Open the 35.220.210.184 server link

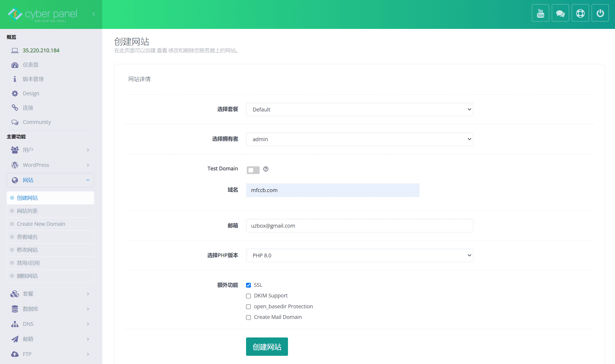(41, 50)
